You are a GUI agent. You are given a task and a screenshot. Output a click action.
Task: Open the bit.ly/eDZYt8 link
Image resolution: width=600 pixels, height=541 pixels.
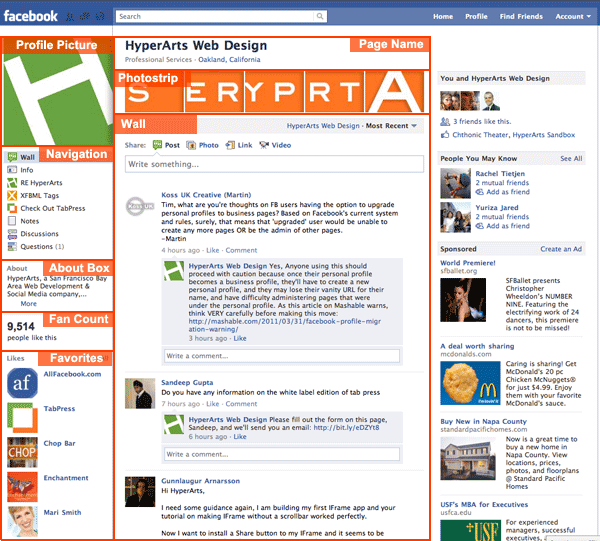pos(346,428)
